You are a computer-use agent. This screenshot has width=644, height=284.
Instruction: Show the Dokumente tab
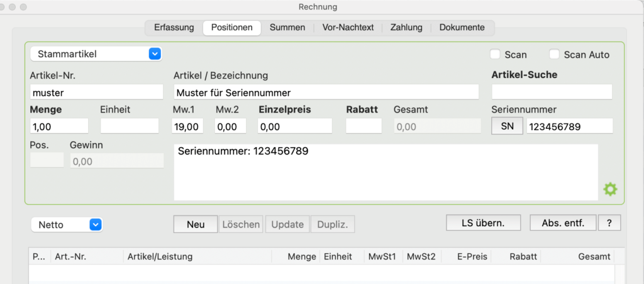[462, 28]
